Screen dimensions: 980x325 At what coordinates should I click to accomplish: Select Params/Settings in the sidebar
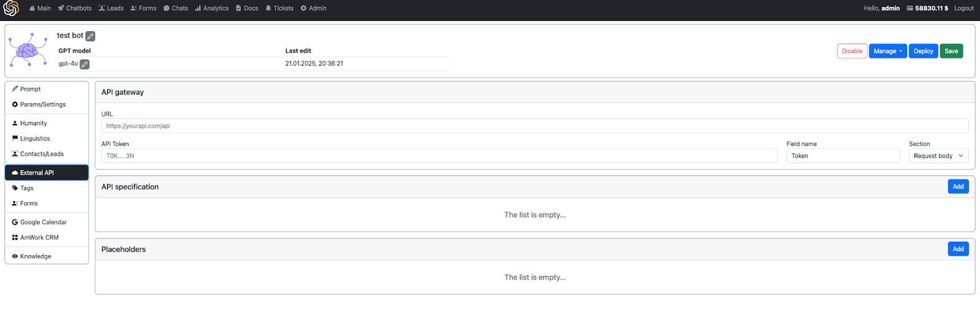tap(47, 104)
